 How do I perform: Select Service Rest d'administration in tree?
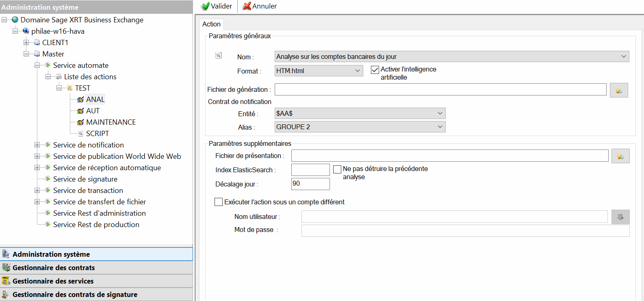point(99,213)
